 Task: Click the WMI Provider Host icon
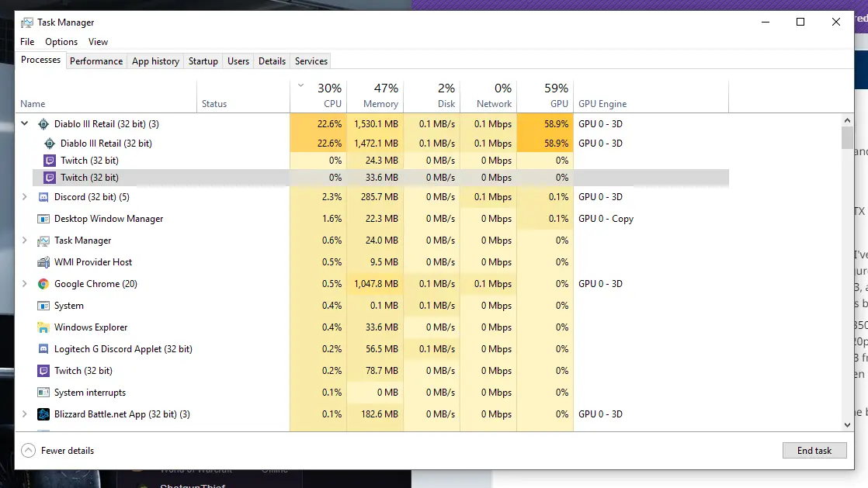point(43,262)
